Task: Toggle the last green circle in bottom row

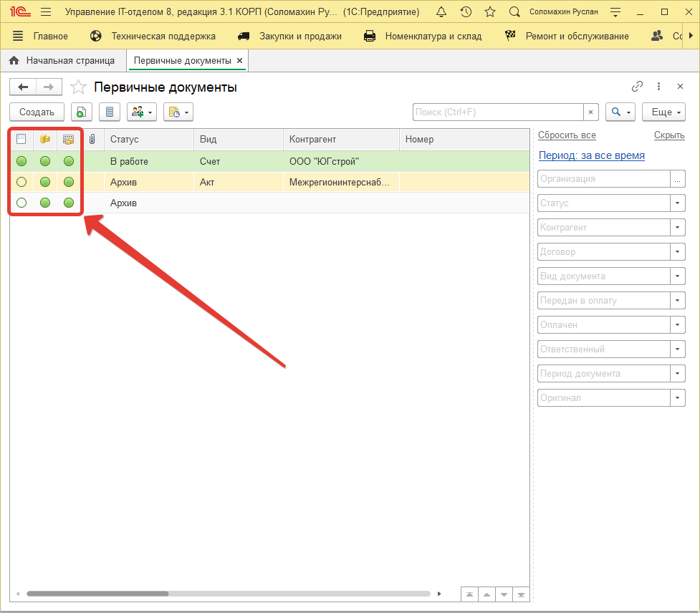Action: point(69,203)
